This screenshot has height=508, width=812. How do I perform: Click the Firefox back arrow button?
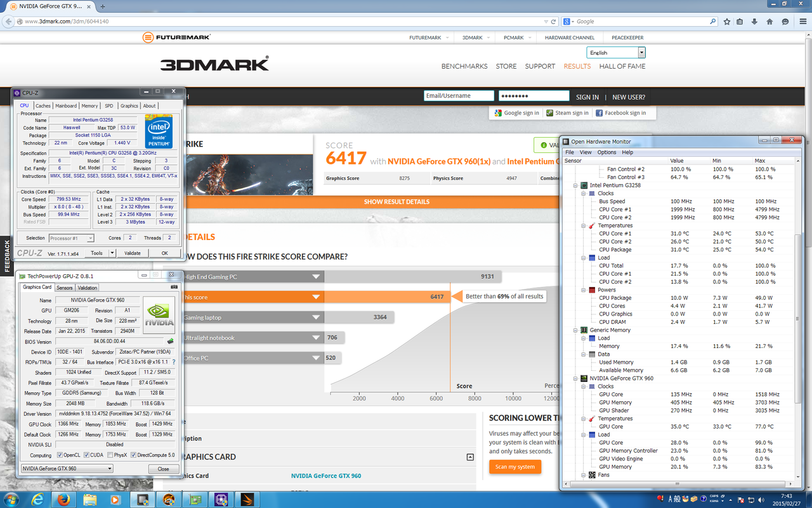(9, 21)
